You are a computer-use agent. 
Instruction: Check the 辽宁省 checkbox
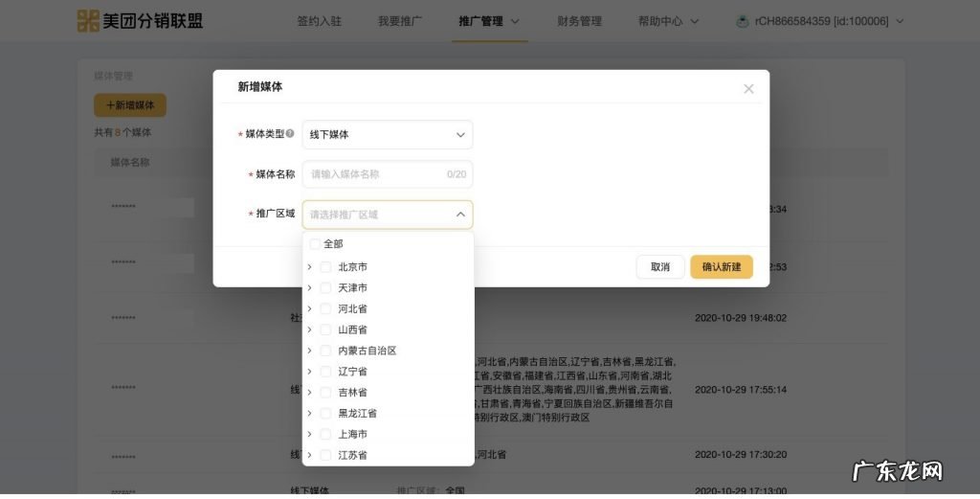click(325, 372)
